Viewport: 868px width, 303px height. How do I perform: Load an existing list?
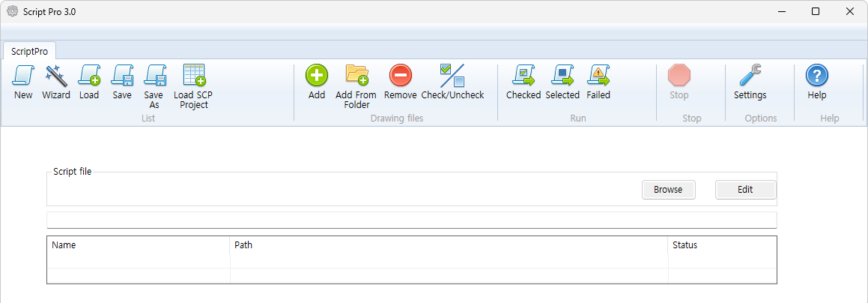[89, 82]
